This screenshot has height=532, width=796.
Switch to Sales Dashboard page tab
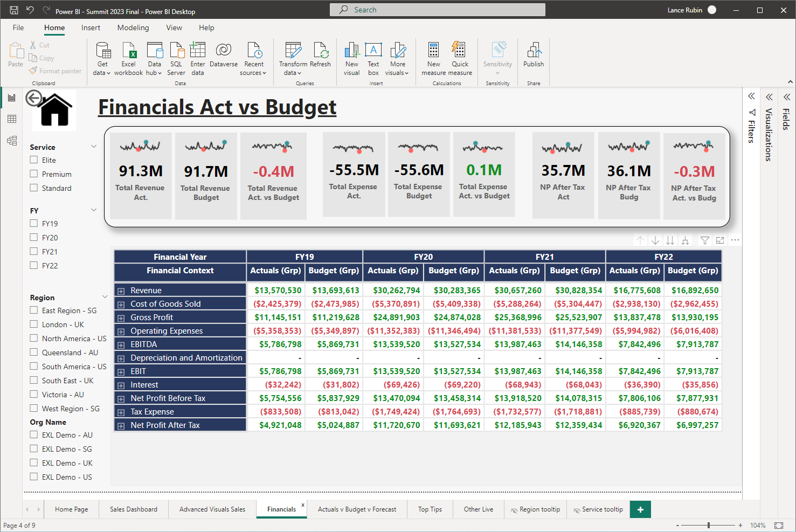(x=134, y=509)
